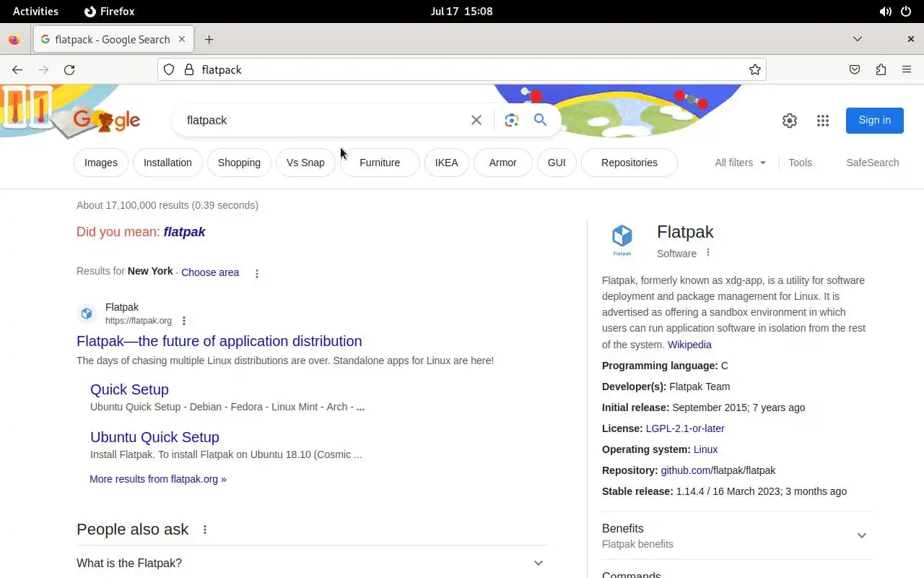Viewport: 924px width, 578px height.
Task: Show more results from flatpak.org
Action: click(x=158, y=479)
